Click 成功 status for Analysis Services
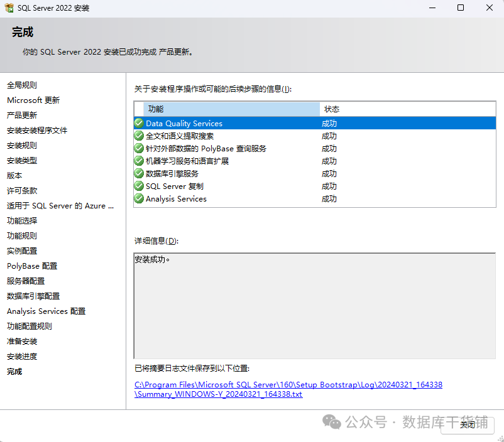The image size is (504, 442). coord(329,199)
